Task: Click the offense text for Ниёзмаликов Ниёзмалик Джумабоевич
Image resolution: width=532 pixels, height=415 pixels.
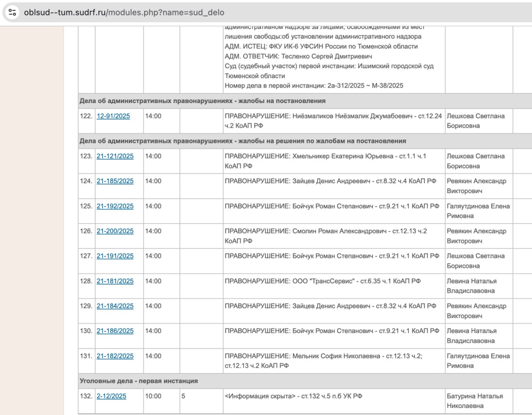Action: tap(333, 121)
